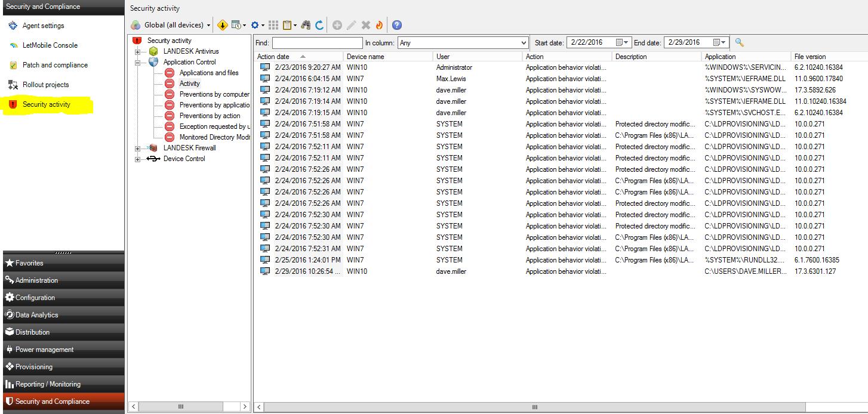
Task: Expand the LANDESK Antivirus tree node
Action: (137, 52)
